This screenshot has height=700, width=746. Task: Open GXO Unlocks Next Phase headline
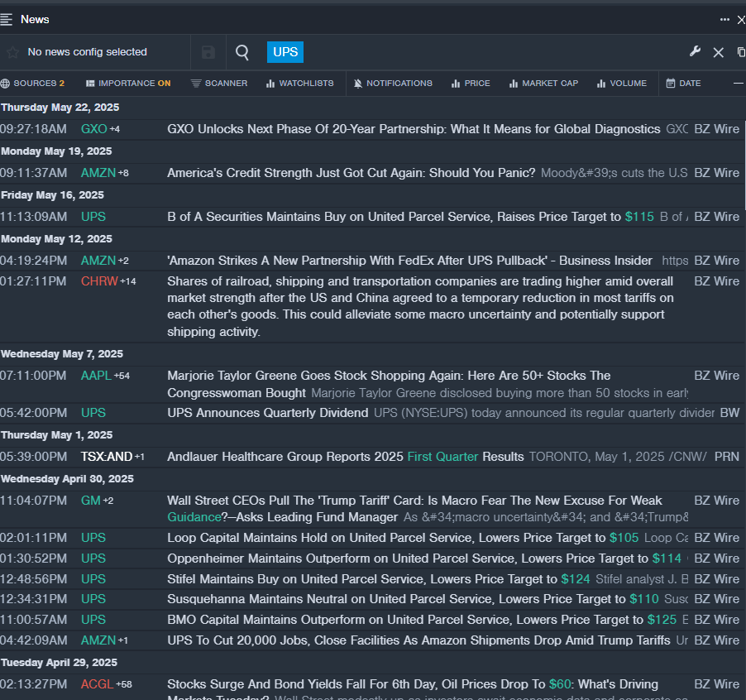click(414, 129)
